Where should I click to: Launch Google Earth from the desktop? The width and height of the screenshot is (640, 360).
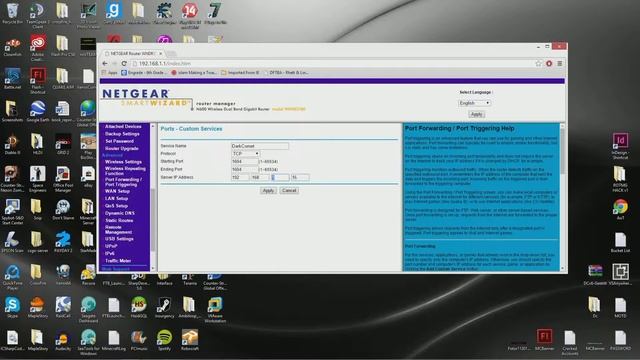point(38,111)
